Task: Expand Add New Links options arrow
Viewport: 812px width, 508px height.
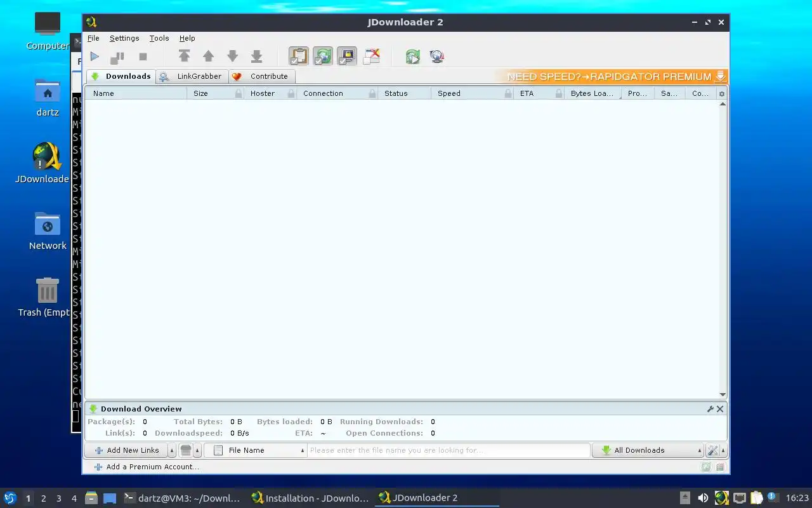Action: pyautogui.click(x=172, y=450)
